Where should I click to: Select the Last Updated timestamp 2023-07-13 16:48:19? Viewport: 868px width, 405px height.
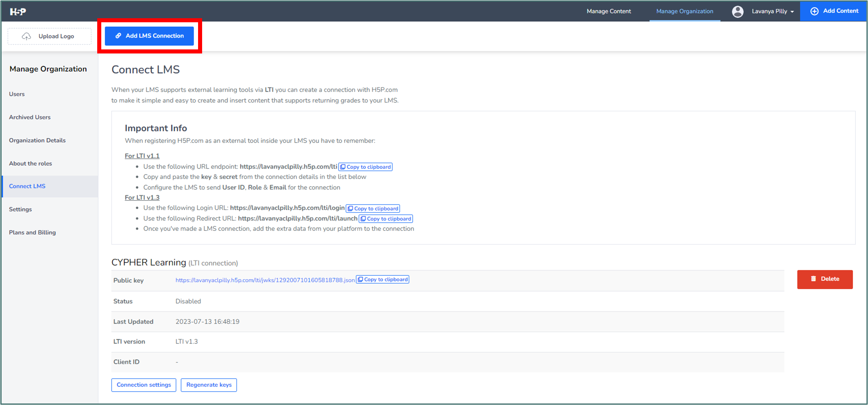click(x=207, y=322)
